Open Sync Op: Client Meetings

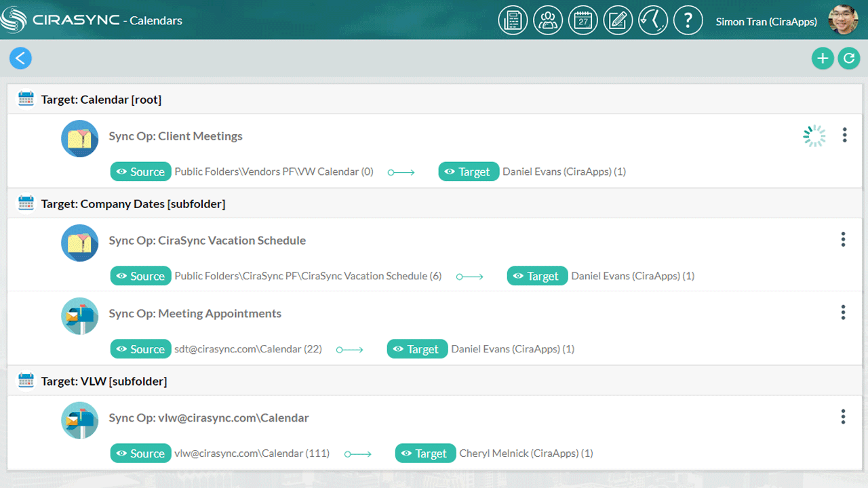(176, 136)
